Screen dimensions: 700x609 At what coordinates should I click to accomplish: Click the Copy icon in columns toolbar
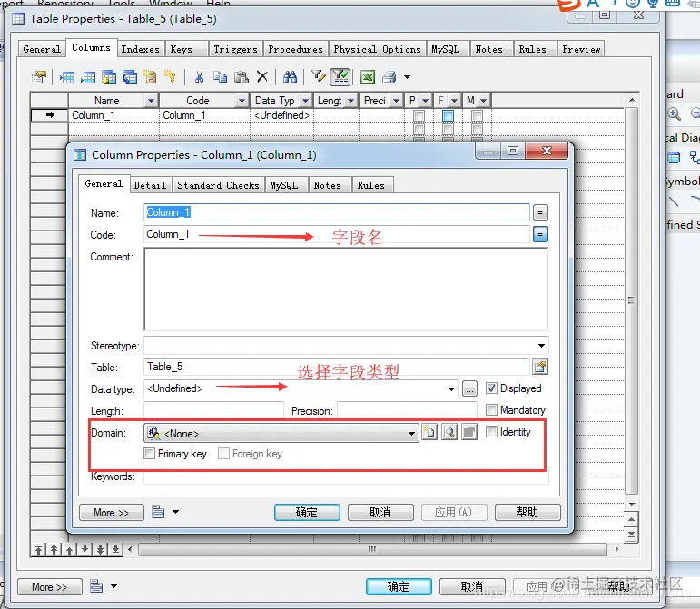(220, 77)
